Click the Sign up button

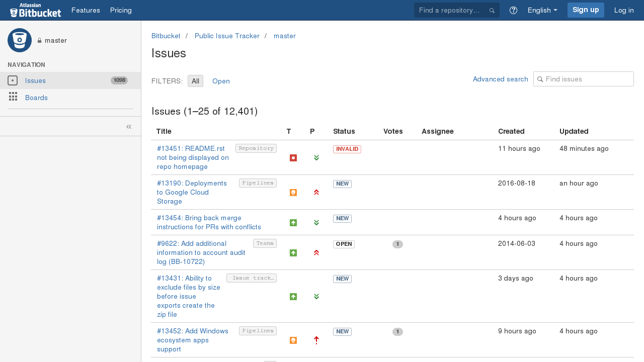point(586,10)
